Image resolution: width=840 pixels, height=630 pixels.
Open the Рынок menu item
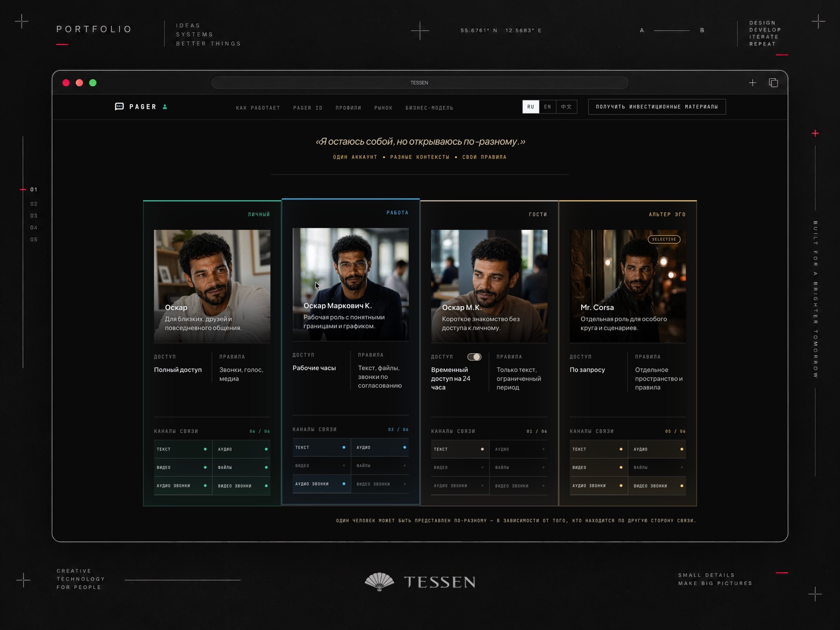383,108
